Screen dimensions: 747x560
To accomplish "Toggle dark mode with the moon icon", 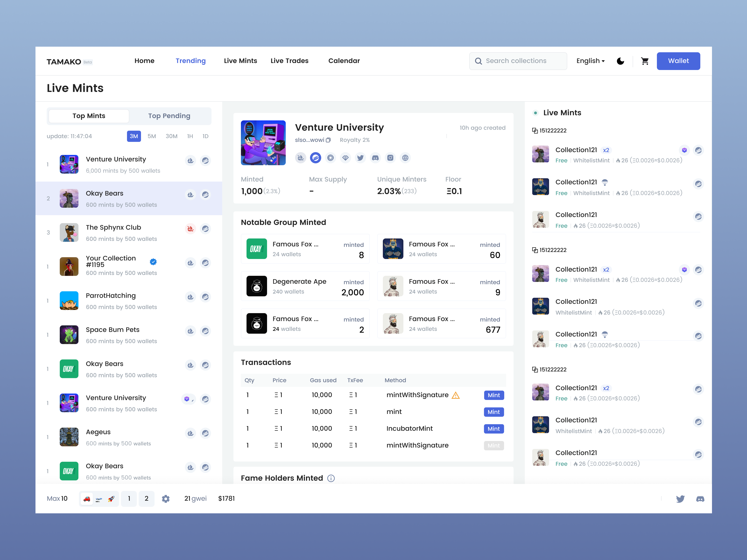I will pos(621,61).
